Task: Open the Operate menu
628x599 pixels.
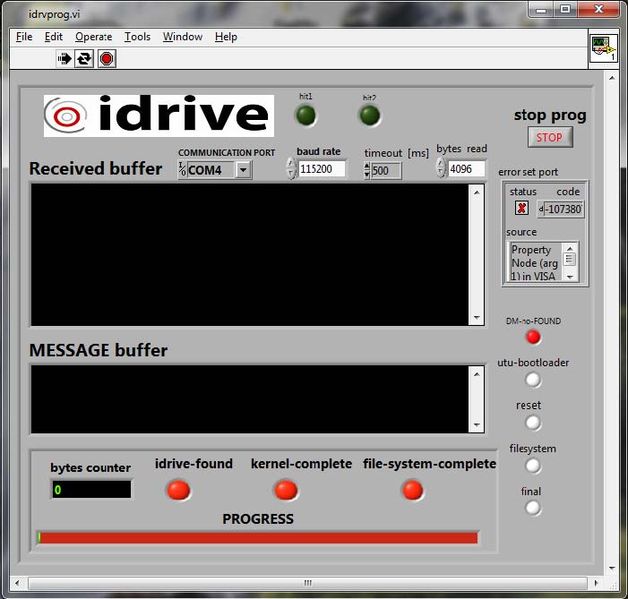Action: 93,37
